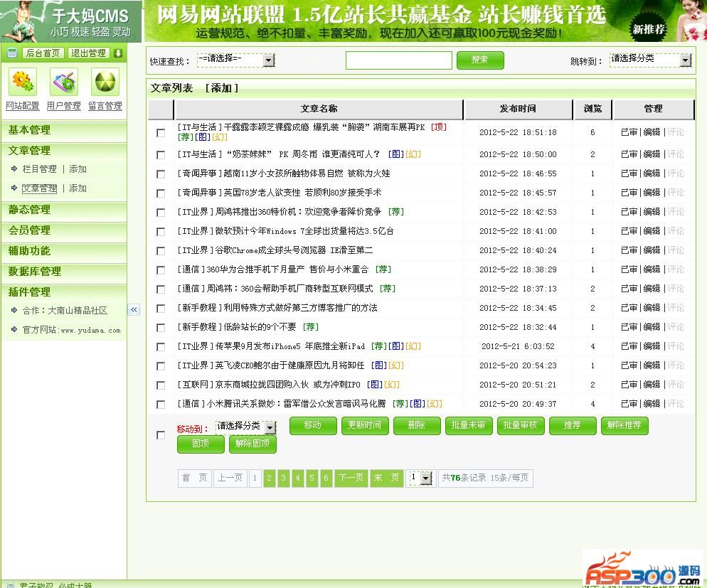
Task: Open the 网站配置 gears icon
Action: coord(23,82)
